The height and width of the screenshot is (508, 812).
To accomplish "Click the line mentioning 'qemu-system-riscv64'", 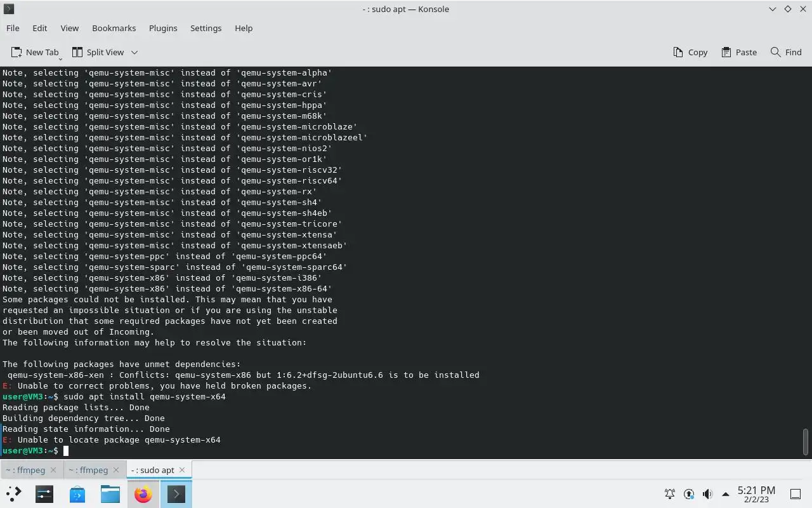I will 173,180.
